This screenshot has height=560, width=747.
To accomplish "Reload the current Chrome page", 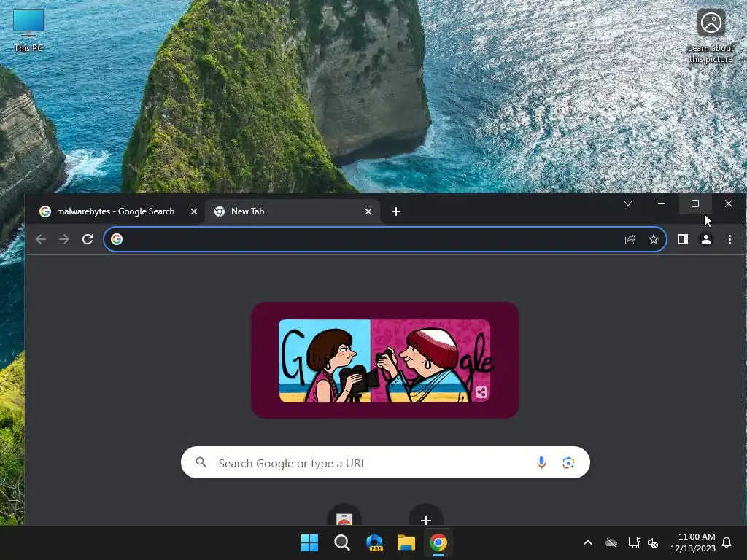I will click(x=88, y=239).
